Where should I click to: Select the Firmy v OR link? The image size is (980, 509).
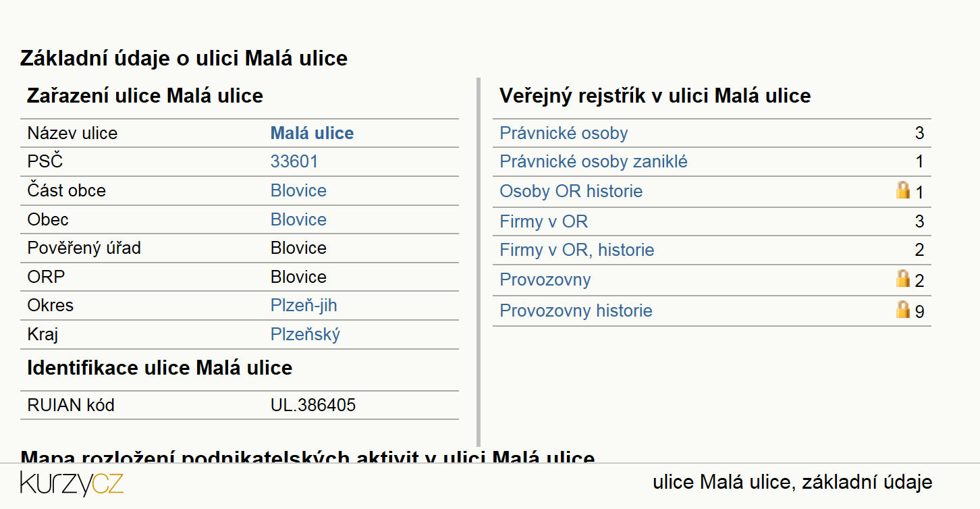(543, 221)
